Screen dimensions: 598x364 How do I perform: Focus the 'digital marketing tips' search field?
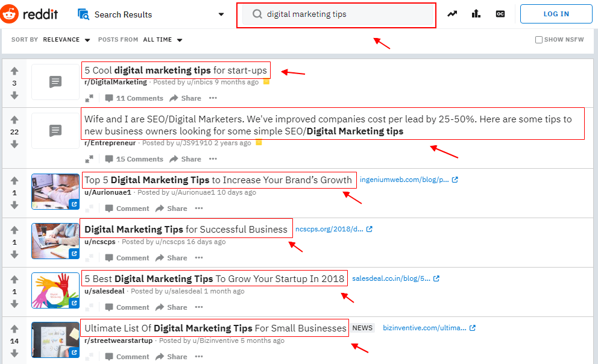(x=337, y=14)
